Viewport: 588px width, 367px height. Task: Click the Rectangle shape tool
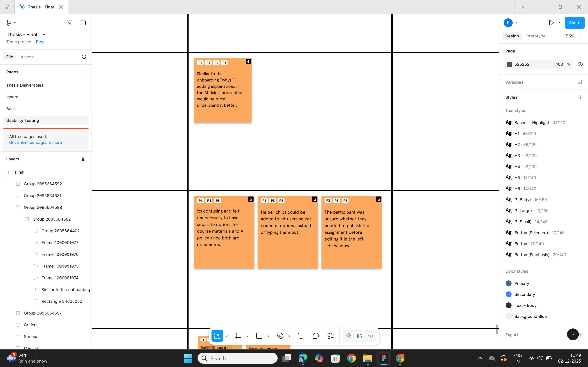tap(259, 336)
